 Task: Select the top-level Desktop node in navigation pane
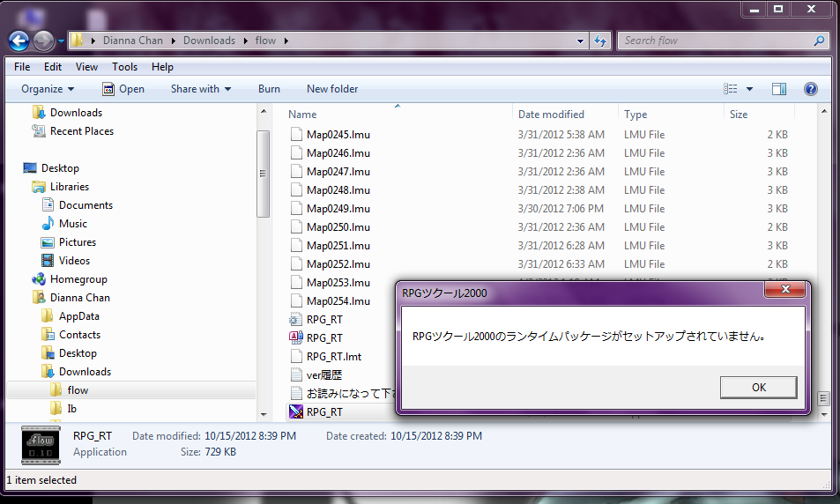pos(60,168)
